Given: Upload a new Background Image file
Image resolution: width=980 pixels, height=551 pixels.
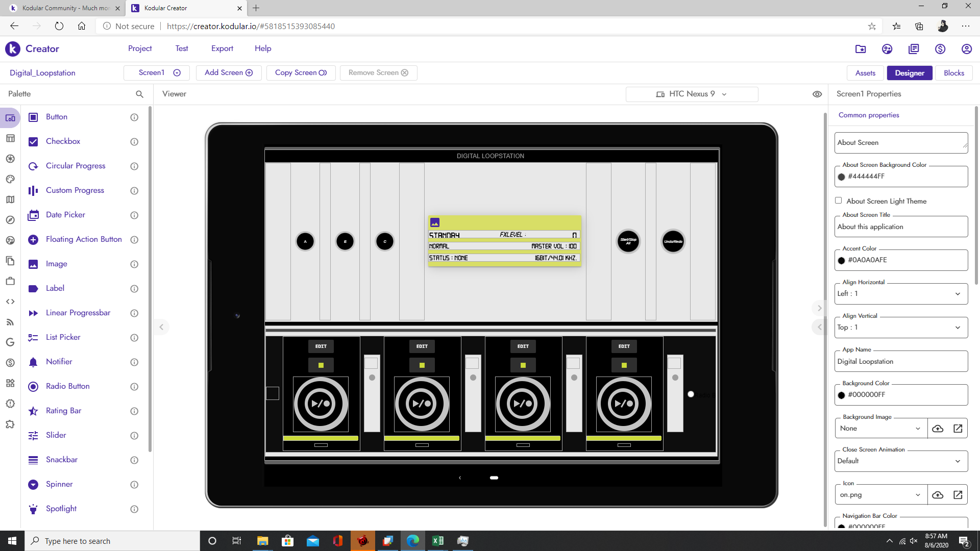Looking at the screenshot, I should point(938,429).
